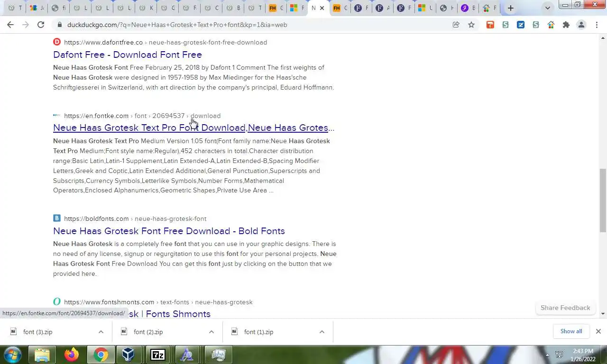Click the share page icon in address bar
This screenshot has width=607, height=364.
coord(456,25)
